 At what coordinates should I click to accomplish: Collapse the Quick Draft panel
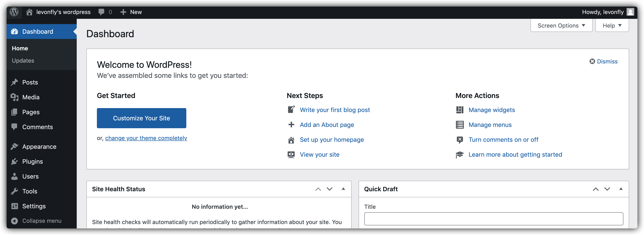tap(621, 189)
